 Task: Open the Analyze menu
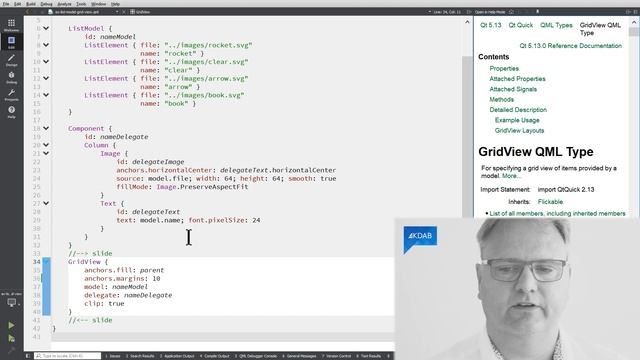(x=64, y=4)
